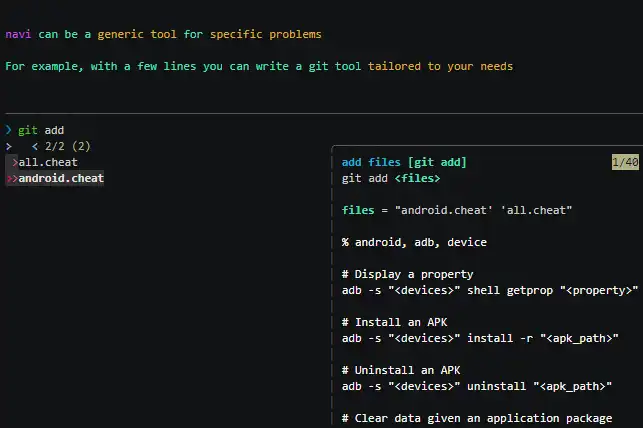Click the pointer marker beside all.cheat

pyautogui.click(x=14, y=162)
